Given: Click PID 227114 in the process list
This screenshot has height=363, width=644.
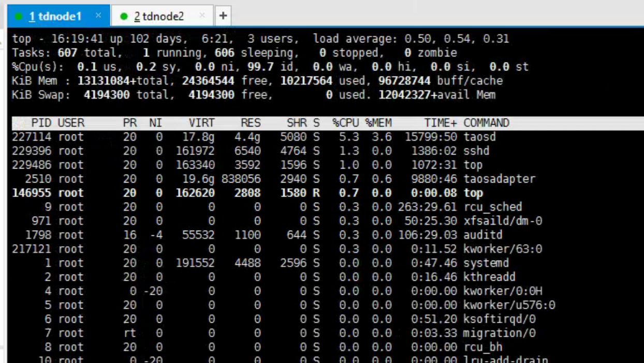Looking at the screenshot, I should [x=32, y=137].
